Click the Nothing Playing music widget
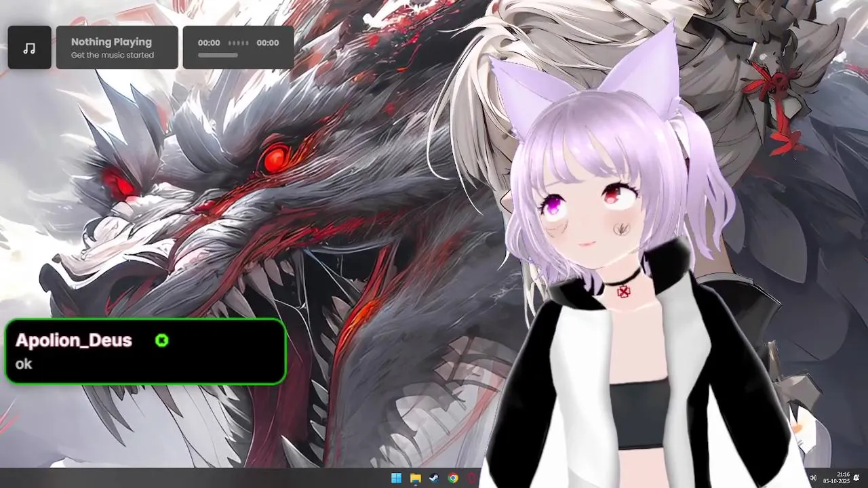This screenshot has width=868, height=488. pos(117,47)
